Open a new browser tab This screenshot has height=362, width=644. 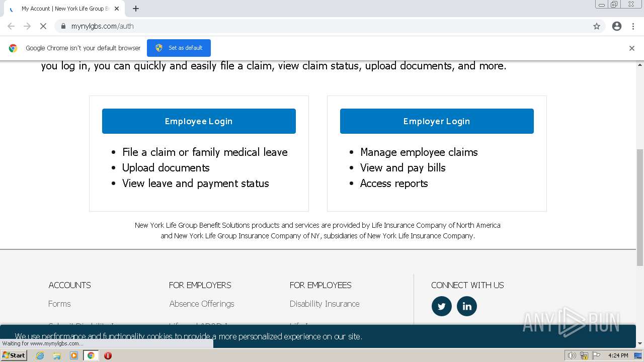click(x=136, y=9)
